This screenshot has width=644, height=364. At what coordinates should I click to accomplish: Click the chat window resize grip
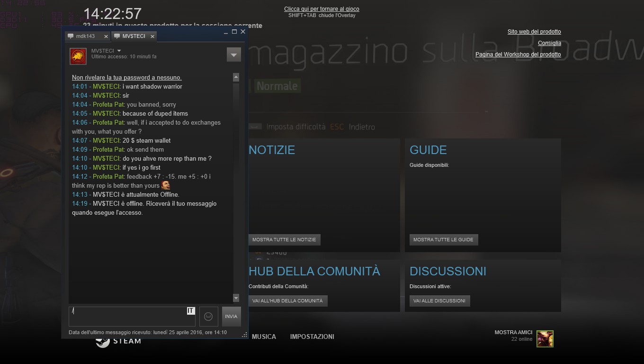point(244,335)
